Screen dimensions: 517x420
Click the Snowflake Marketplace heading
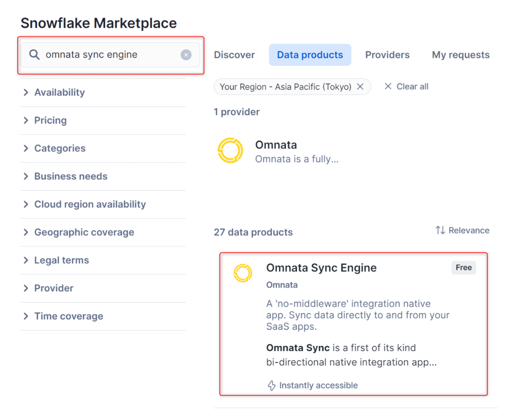99,23
